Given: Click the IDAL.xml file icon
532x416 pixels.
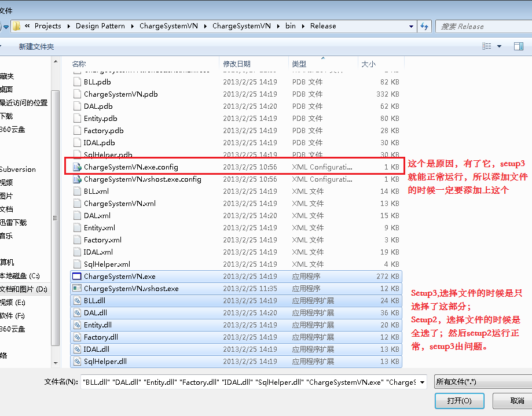Looking at the screenshot, I should coord(78,252).
